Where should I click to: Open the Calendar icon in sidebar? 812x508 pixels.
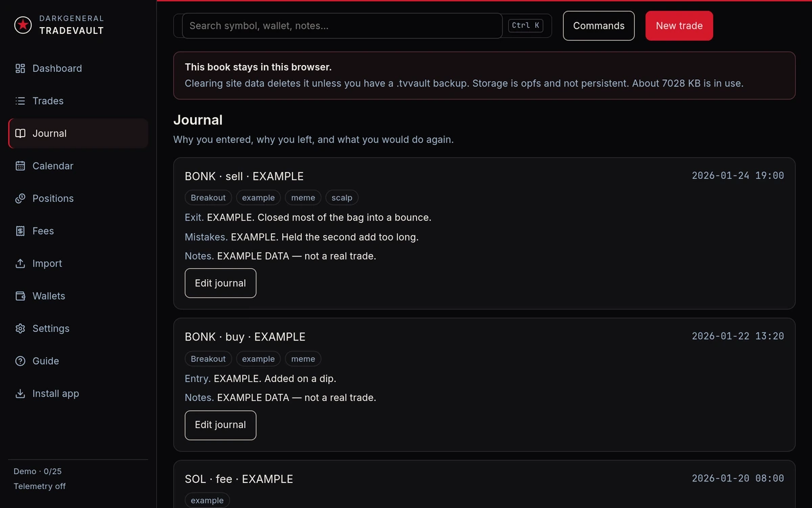coord(20,166)
